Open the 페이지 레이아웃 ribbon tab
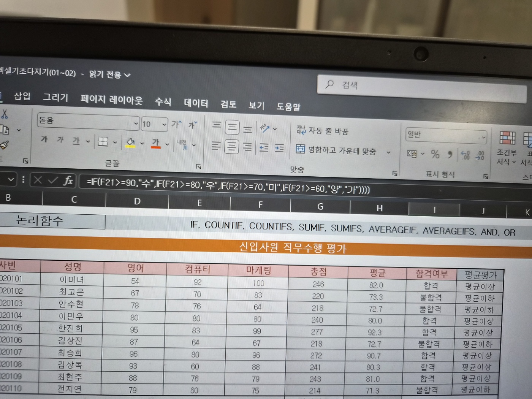 click(111, 100)
